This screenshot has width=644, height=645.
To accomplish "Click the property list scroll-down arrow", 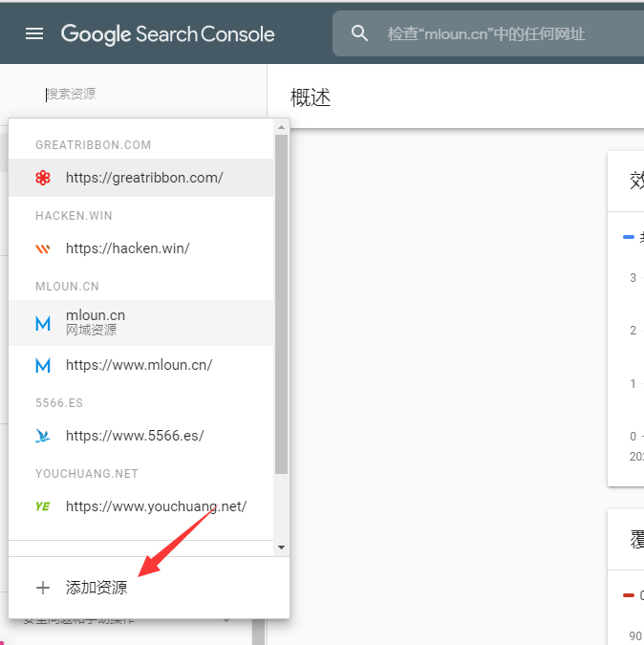I will [x=281, y=548].
